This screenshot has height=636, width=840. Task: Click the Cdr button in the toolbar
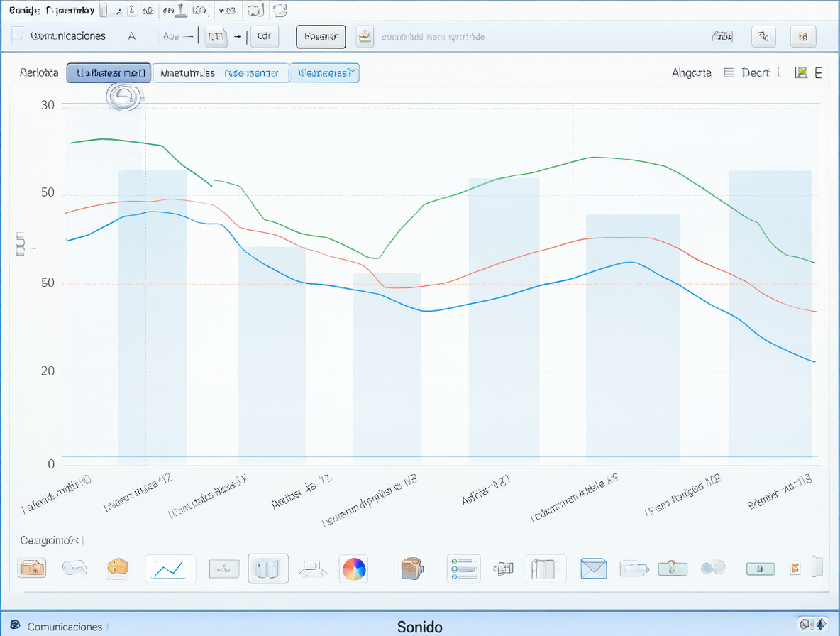click(x=264, y=36)
